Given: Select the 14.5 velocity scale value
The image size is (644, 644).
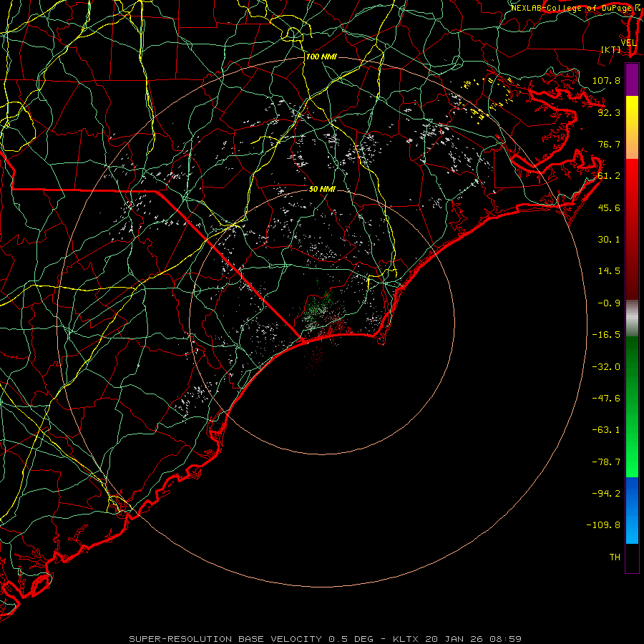Looking at the screenshot, I should (x=609, y=271).
